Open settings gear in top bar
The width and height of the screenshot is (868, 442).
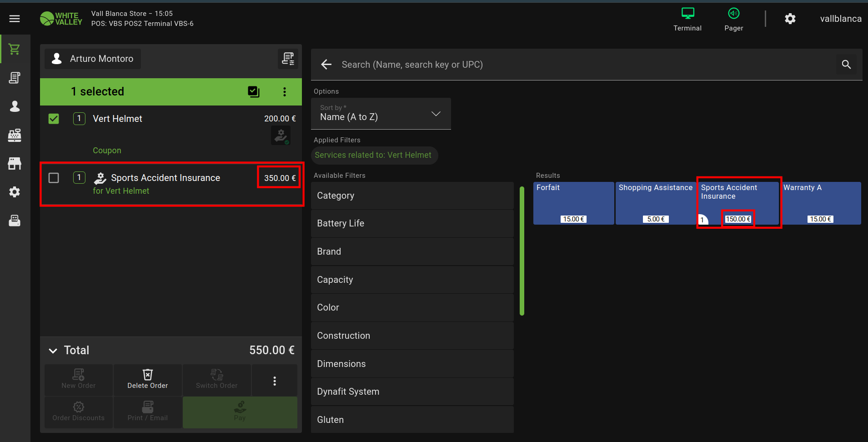click(x=790, y=19)
